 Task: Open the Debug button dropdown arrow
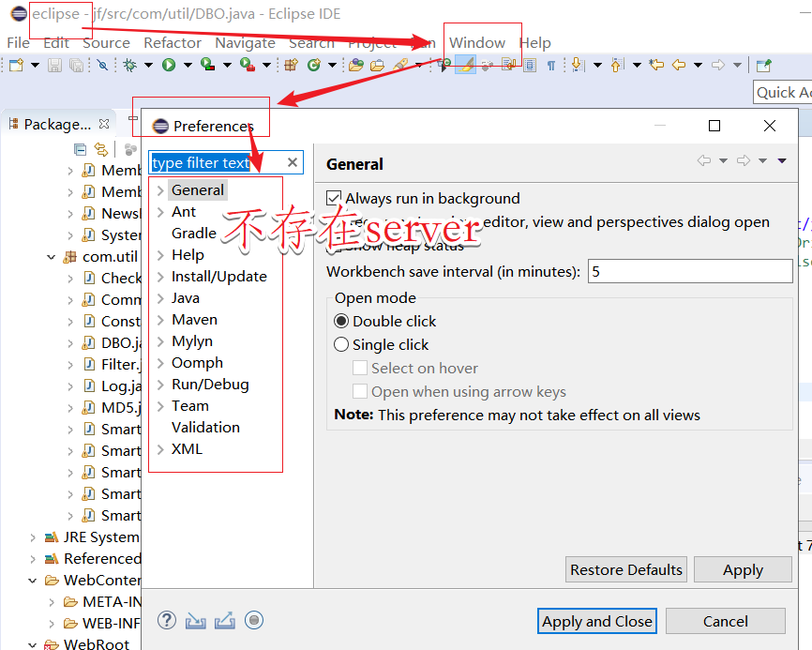tap(148, 66)
